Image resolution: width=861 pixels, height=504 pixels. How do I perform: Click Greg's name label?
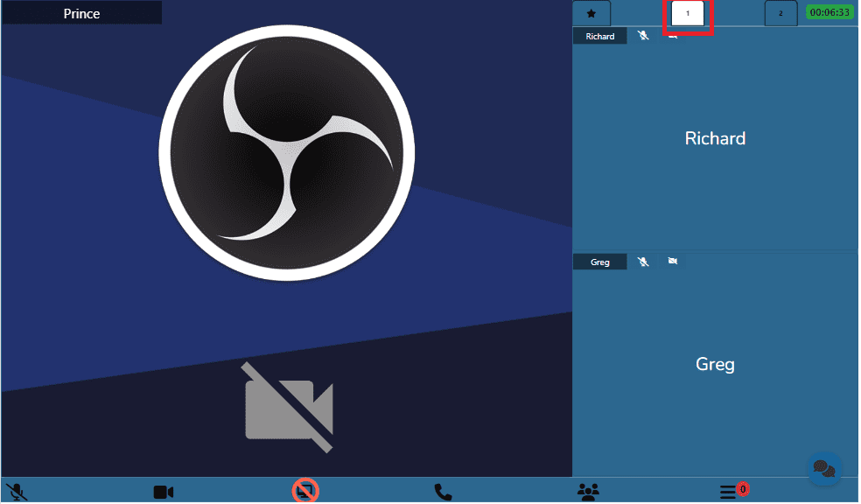point(600,262)
